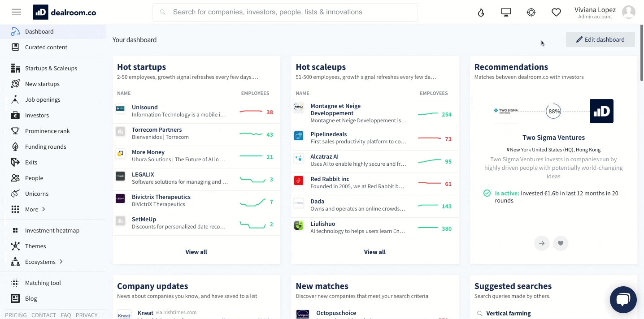Click the search input field
The image size is (644, 319).
[x=285, y=13]
